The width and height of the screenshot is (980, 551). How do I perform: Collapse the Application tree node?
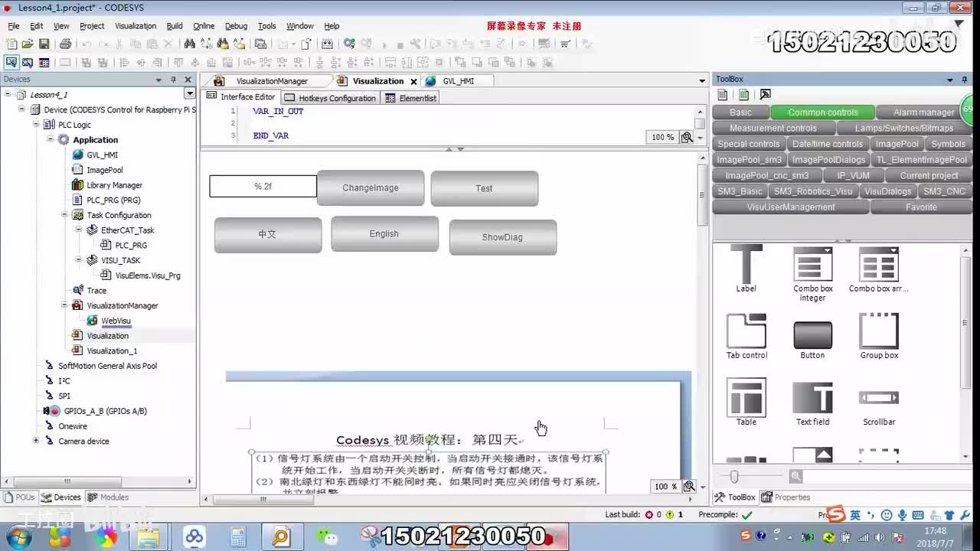(51, 139)
